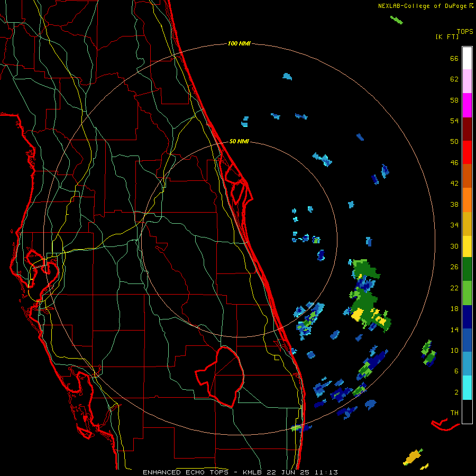Select the cyan legend color band
Screen dimensions: 476x476
coord(467,388)
